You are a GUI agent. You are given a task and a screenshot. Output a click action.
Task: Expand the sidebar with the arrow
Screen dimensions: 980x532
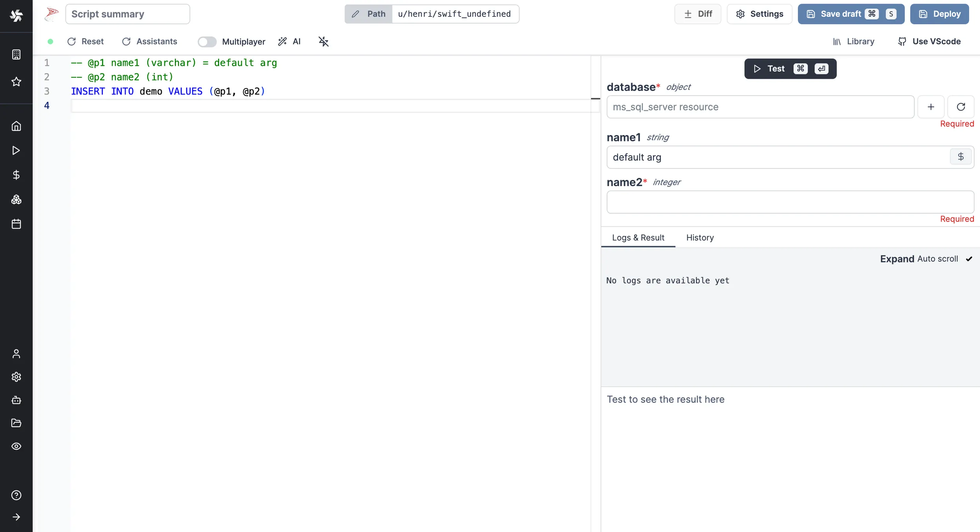[x=16, y=517]
